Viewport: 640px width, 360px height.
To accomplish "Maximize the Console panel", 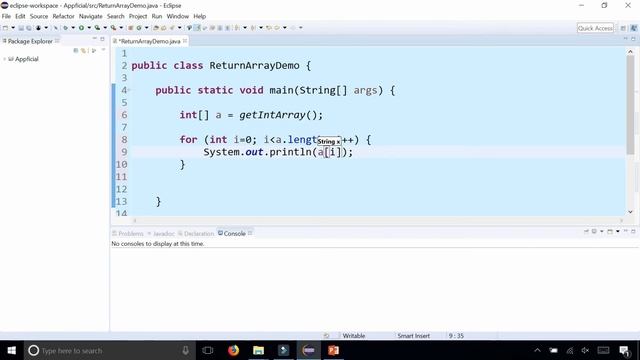I will pyautogui.click(x=633, y=231).
